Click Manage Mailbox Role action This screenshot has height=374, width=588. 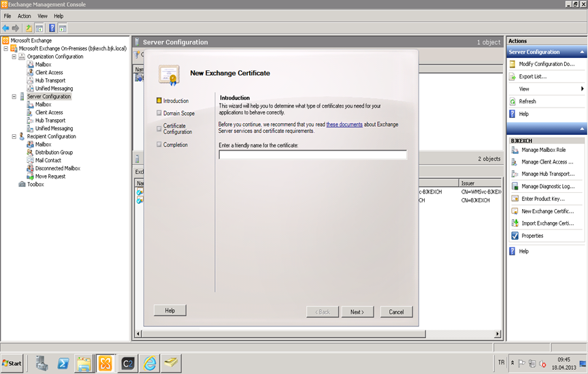(x=543, y=150)
